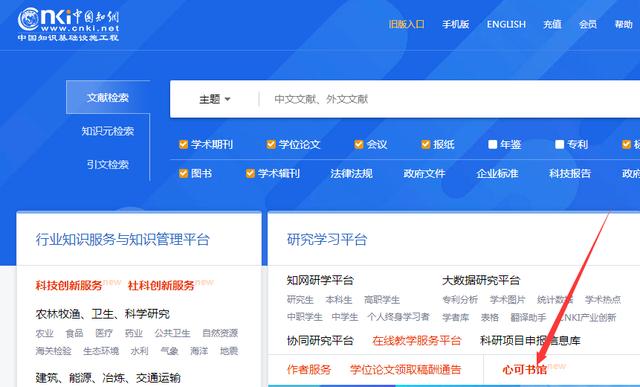Open the 在线教学服务平台 link

pos(416,340)
